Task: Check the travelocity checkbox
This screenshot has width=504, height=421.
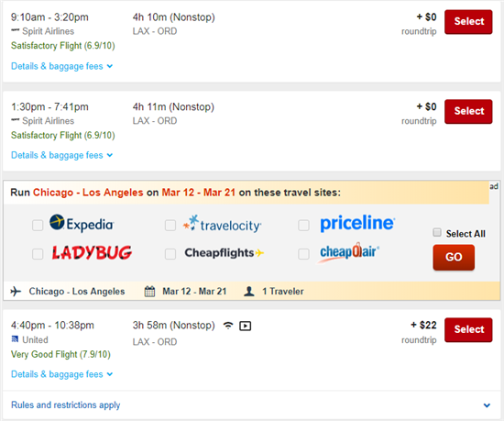Action: tap(170, 225)
